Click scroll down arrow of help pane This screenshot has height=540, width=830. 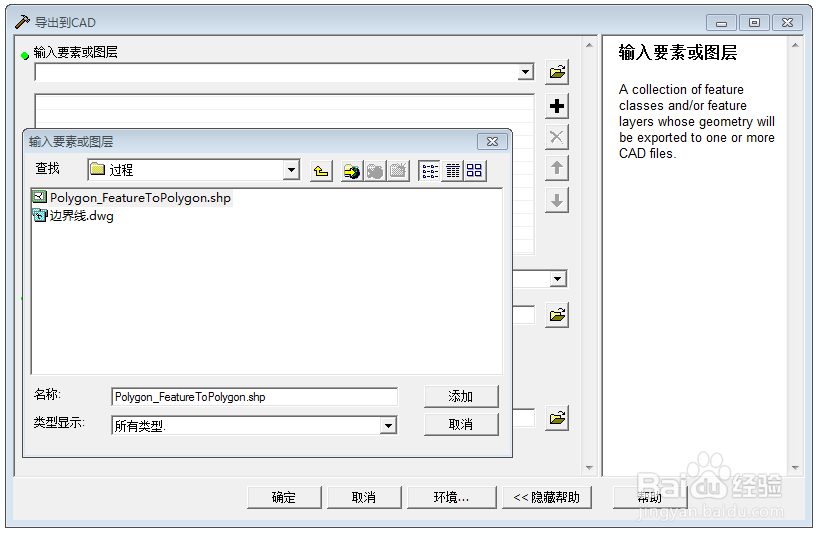tap(795, 468)
